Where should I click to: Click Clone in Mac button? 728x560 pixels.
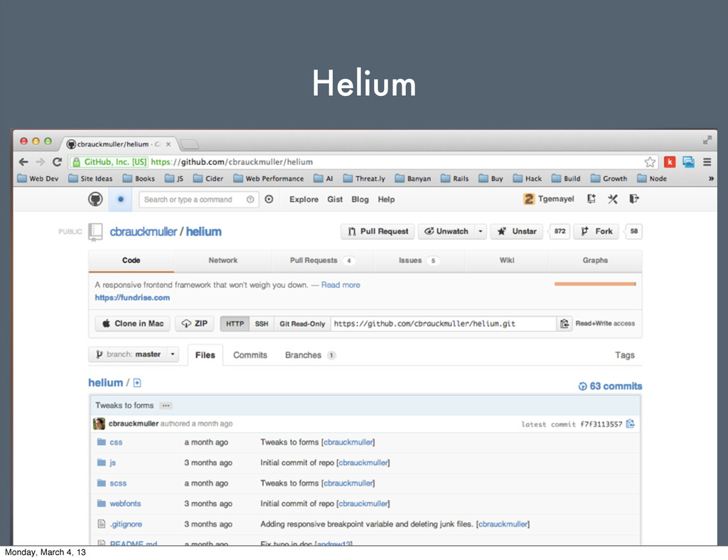133,323
